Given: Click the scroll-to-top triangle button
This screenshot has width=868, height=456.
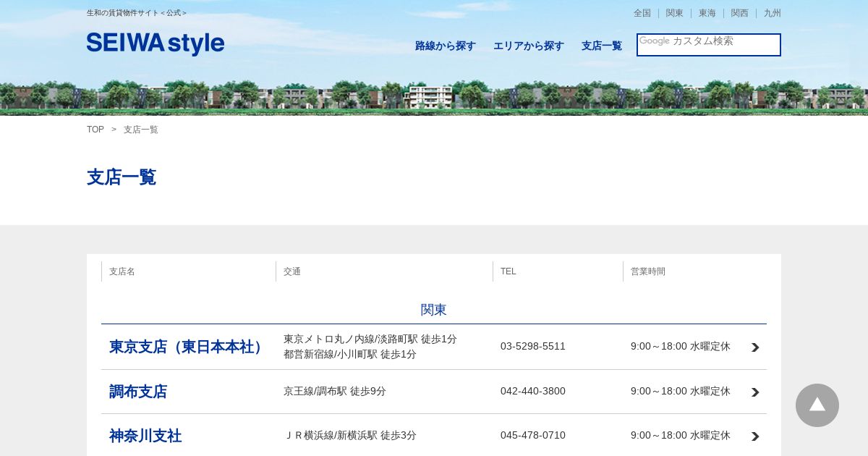Looking at the screenshot, I should (817, 405).
